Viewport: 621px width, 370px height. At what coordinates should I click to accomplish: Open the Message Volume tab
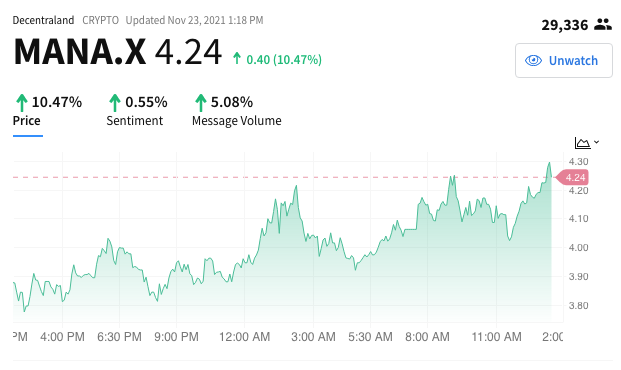(237, 120)
